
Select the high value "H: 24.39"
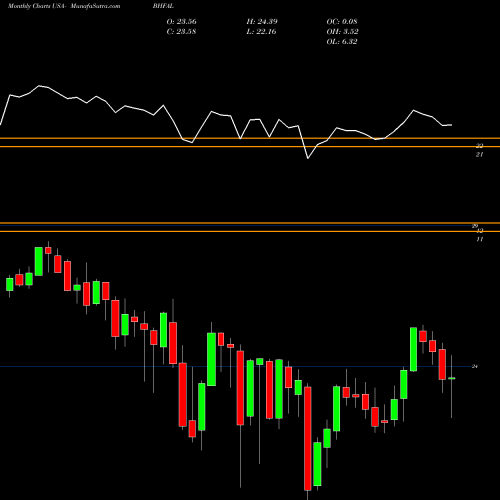point(262,22)
